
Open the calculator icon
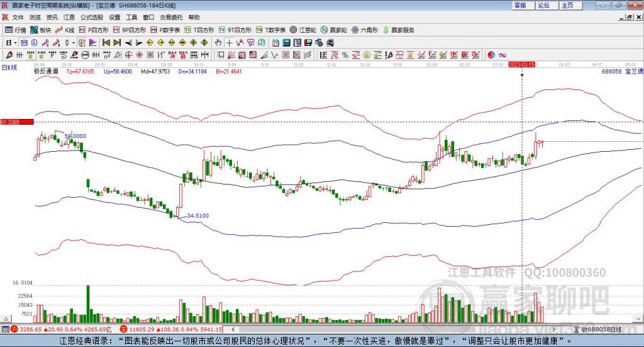286,43
